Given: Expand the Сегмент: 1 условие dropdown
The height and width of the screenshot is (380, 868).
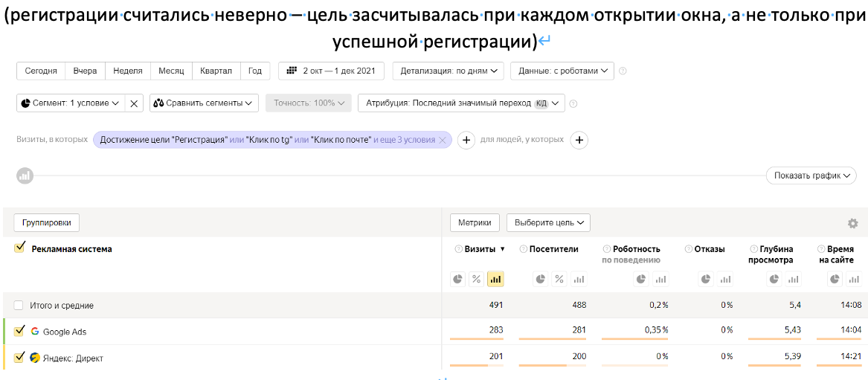Looking at the screenshot, I should 71,103.
